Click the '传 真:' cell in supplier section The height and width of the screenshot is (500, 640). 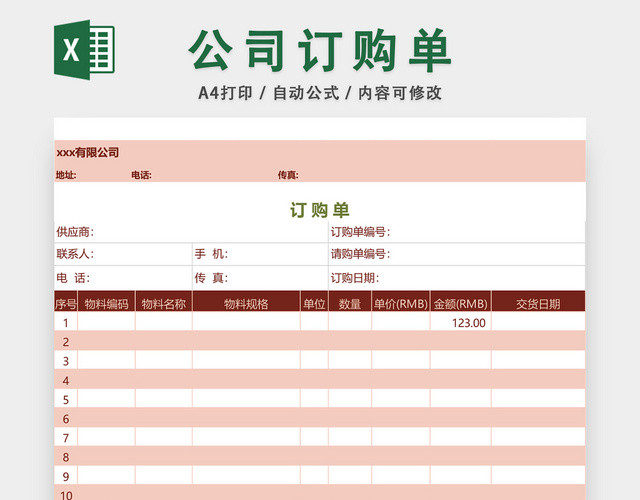(x=260, y=278)
